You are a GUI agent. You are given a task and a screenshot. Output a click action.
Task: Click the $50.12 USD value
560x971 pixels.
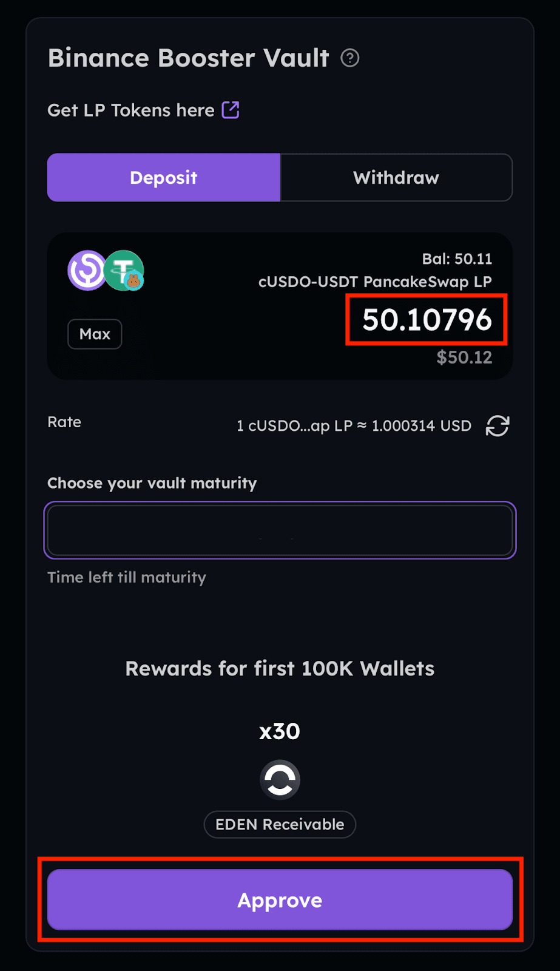point(464,357)
